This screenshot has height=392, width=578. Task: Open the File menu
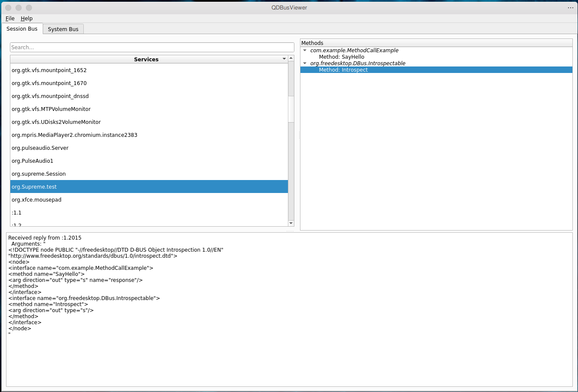[10, 19]
